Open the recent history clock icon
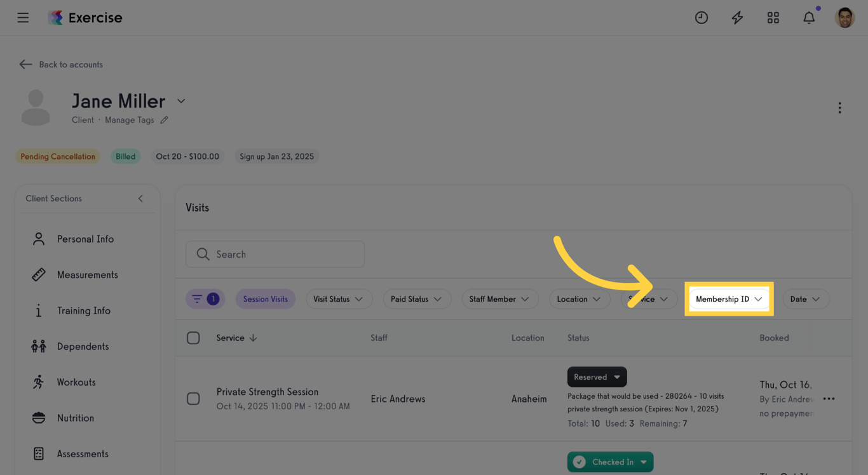 pos(702,17)
